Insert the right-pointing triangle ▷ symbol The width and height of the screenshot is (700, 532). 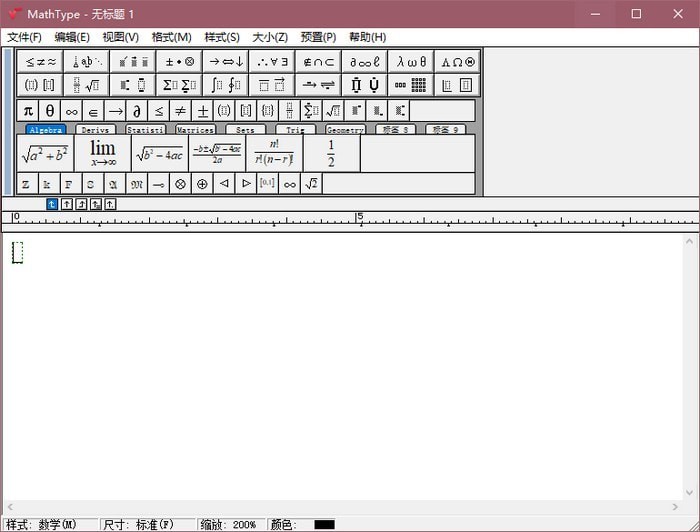click(x=246, y=184)
